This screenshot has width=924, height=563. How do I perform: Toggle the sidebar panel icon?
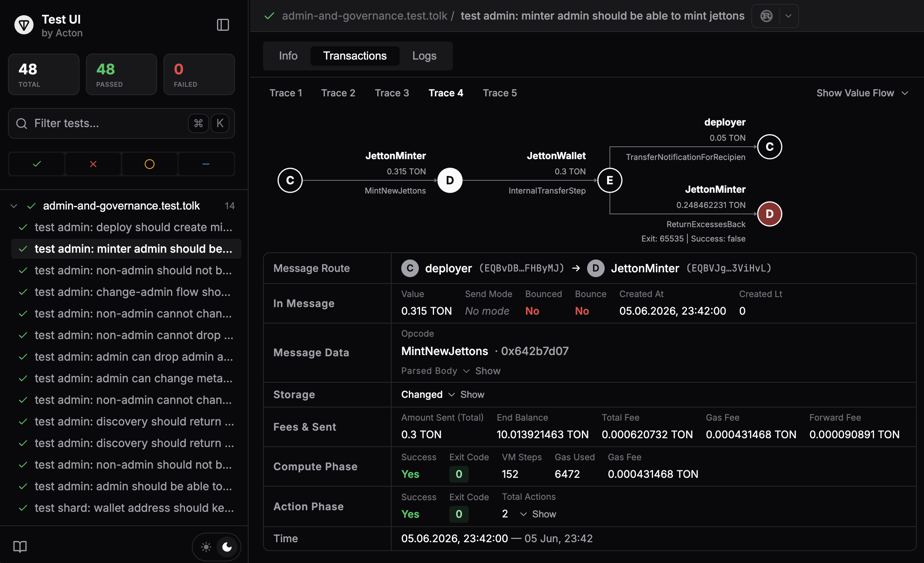223,25
